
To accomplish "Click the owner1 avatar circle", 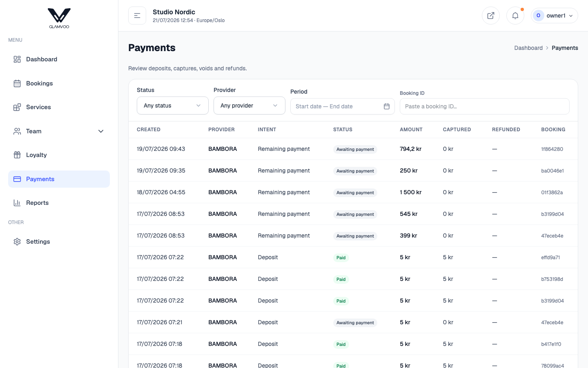I will pyautogui.click(x=538, y=16).
